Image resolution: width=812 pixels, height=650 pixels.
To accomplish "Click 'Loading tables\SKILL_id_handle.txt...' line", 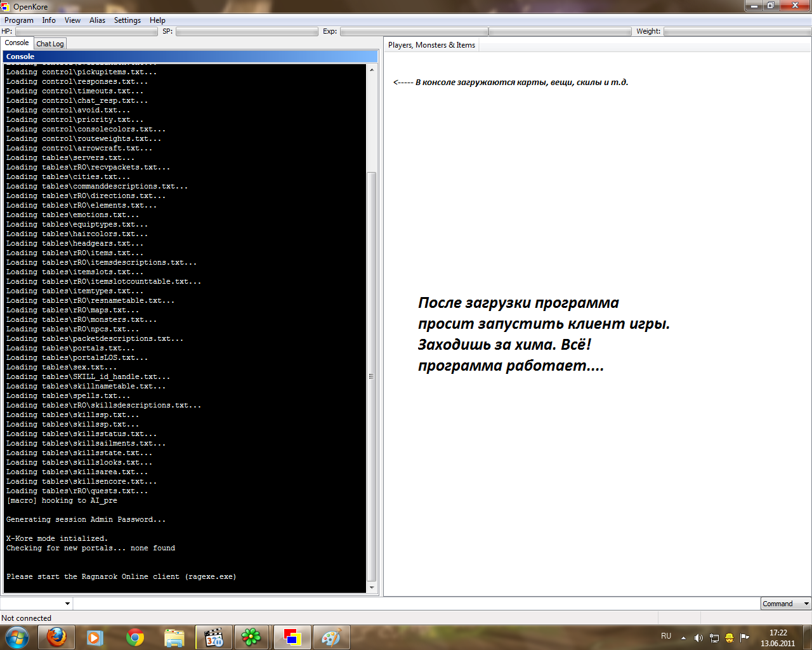I will pos(88,376).
